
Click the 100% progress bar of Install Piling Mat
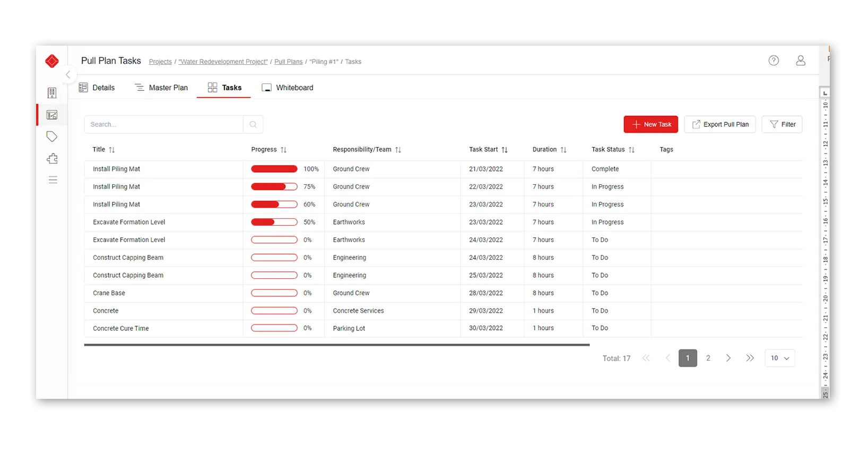[x=274, y=169]
